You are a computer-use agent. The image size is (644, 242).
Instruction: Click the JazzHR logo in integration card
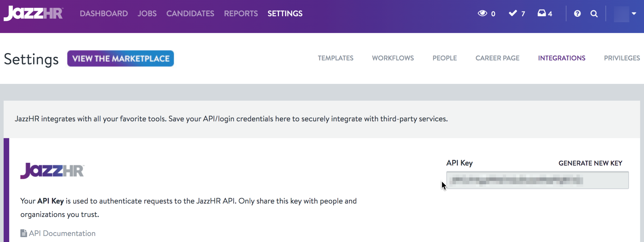pos(52,170)
